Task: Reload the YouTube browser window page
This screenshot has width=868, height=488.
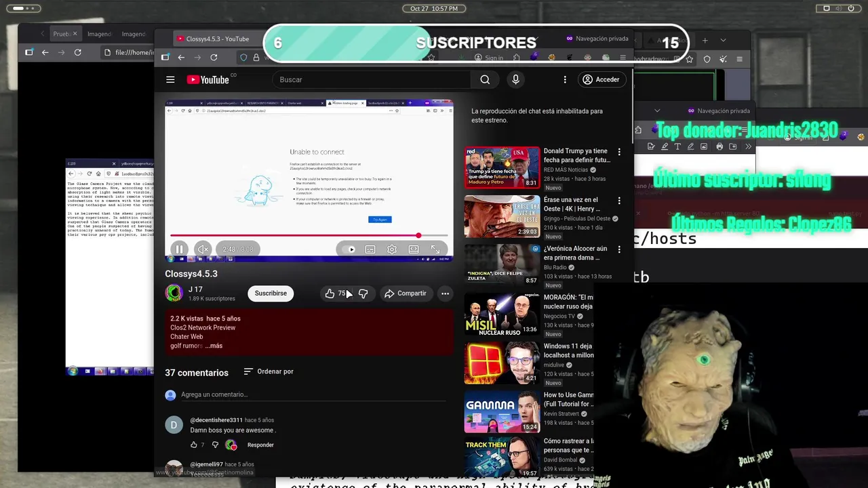Action: [x=214, y=58]
